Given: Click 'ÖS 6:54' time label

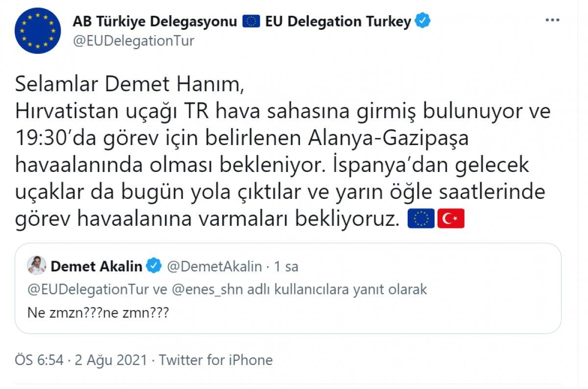Looking at the screenshot, I should pyautogui.click(x=40, y=360).
